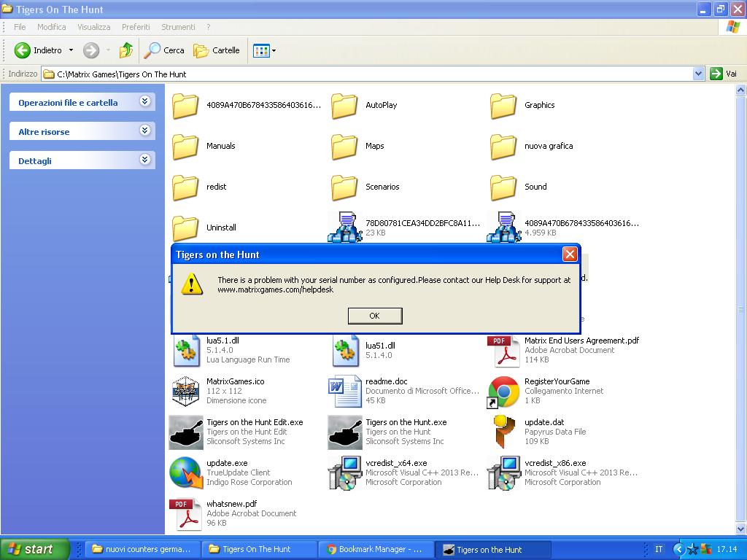This screenshot has height=560, width=747.
Task: Click the greyed-out Forward arrow button
Action: tap(91, 50)
